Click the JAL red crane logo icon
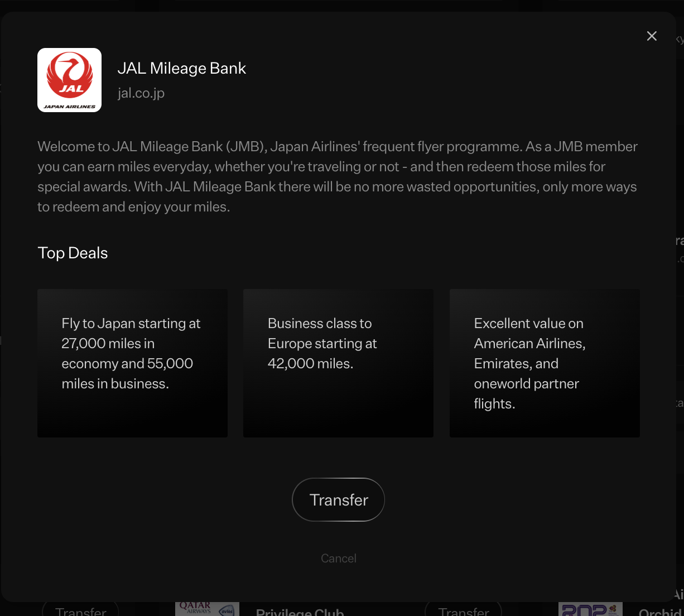 (69, 80)
